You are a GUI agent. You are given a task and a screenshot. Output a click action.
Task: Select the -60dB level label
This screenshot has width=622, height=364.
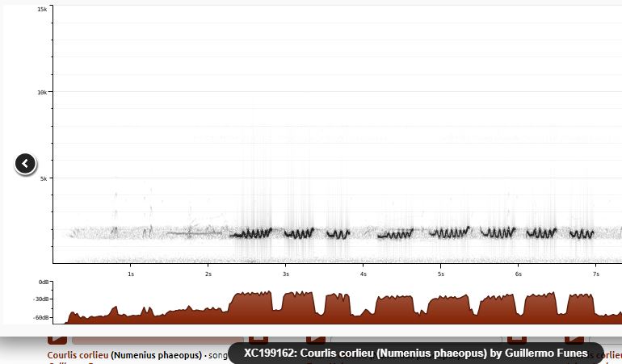pyautogui.click(x=41, y=318)
